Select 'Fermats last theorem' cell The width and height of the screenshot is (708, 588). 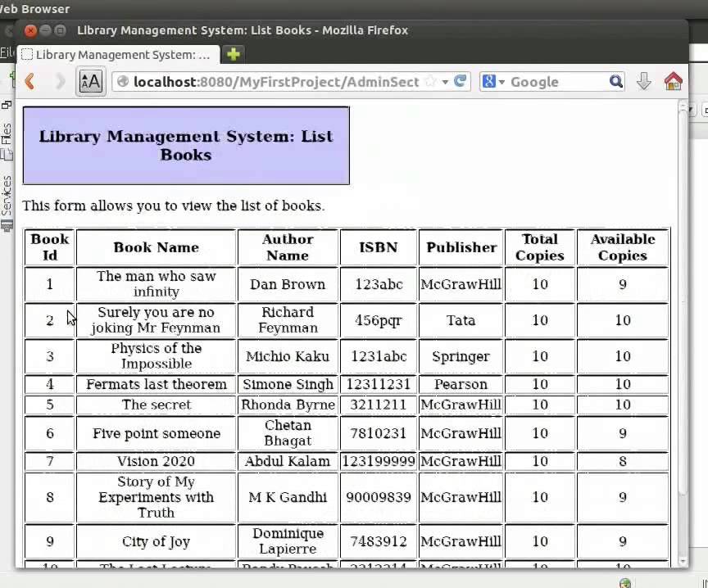click(157, 384)
